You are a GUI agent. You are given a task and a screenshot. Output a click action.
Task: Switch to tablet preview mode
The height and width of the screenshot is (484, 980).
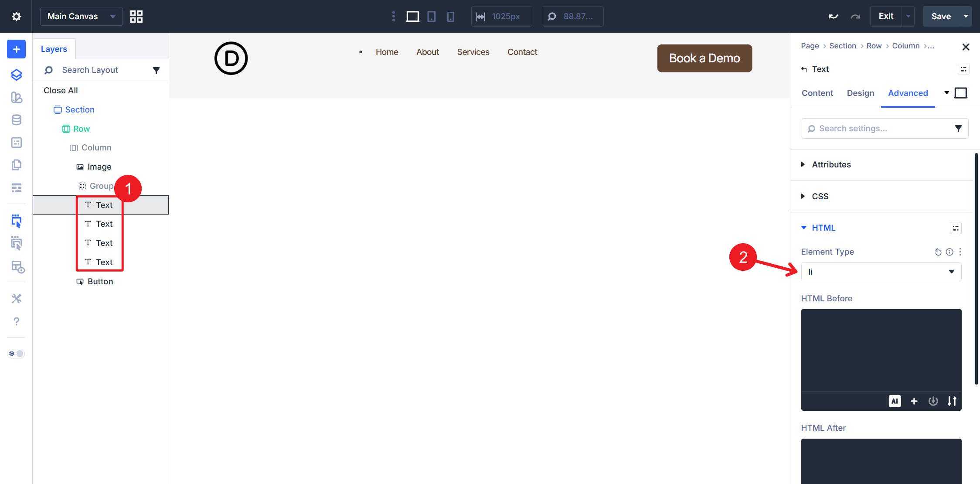click(x=432, y=16)
